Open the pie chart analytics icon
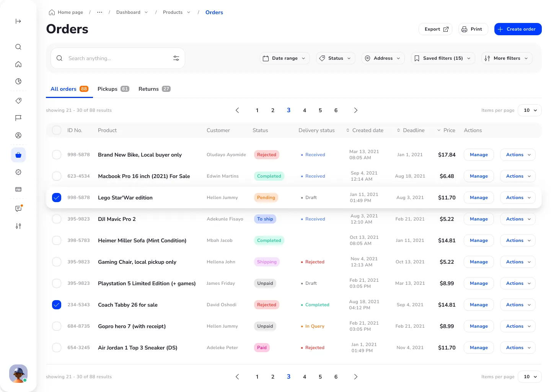This screenshot has height=392, width=551. (x=18, y=82)
